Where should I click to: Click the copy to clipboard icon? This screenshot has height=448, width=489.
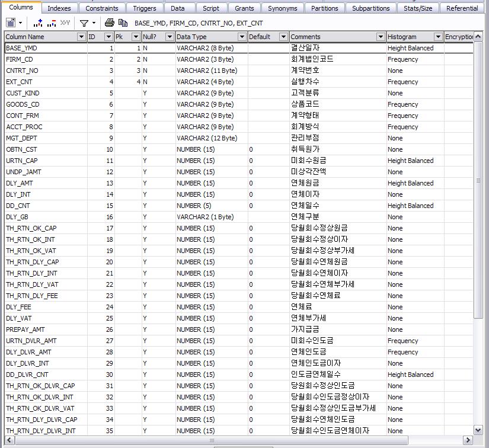(x=123, y=23)
